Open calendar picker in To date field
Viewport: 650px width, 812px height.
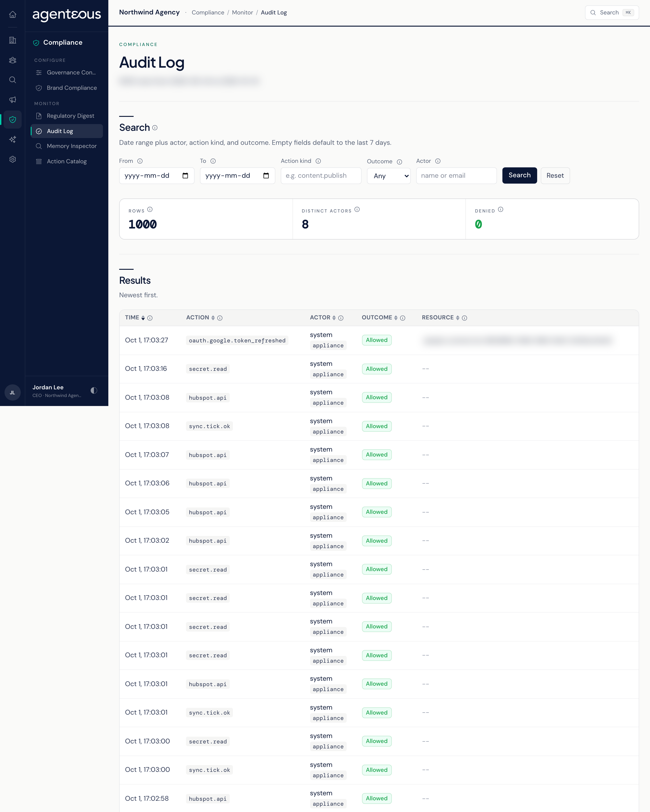[x=266, y=175]
